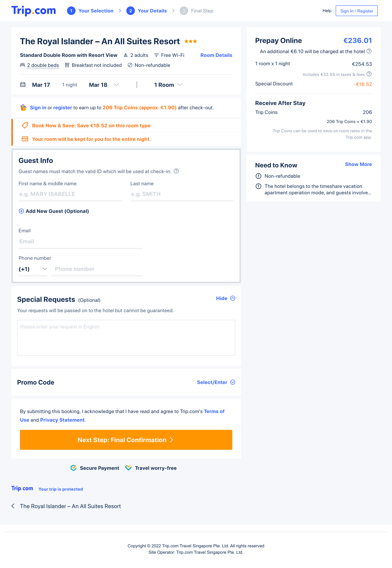Click Your Selection in the progress steps
The image size is (392, 568).
(95, 11)
